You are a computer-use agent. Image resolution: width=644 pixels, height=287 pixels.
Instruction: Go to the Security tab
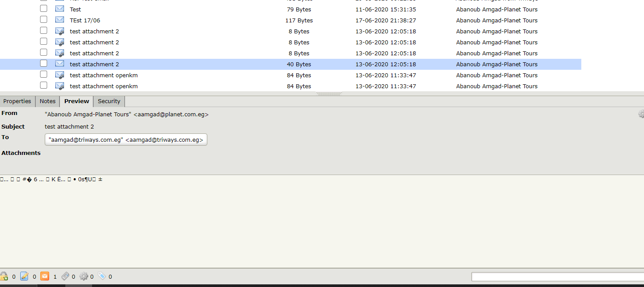(x=109, y=101)
